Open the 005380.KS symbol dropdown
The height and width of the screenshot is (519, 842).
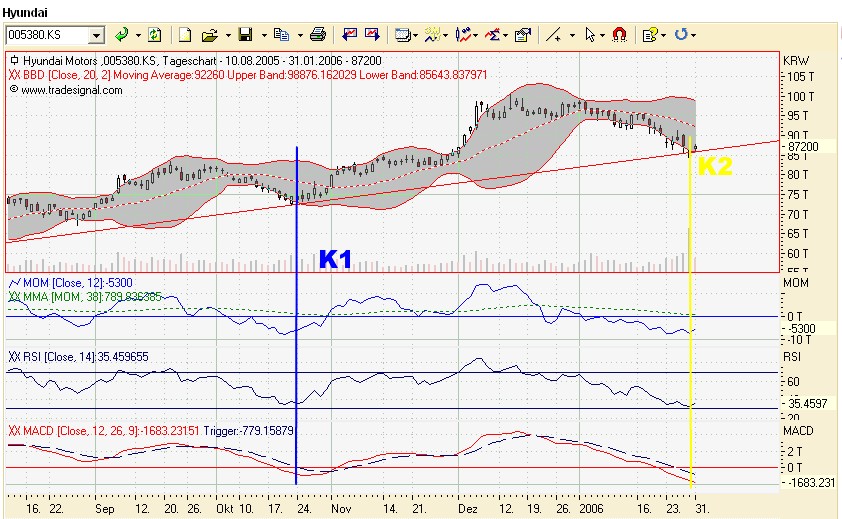coord(96,35)
